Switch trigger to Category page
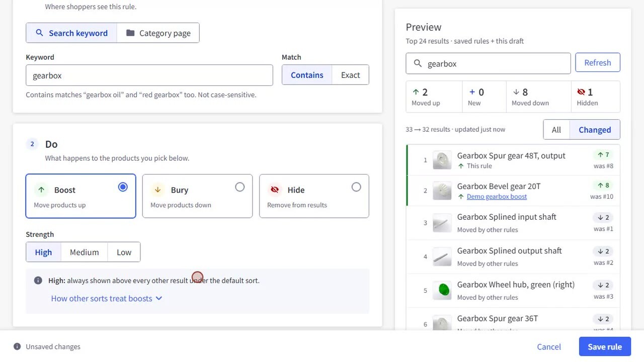 [158, 33]
